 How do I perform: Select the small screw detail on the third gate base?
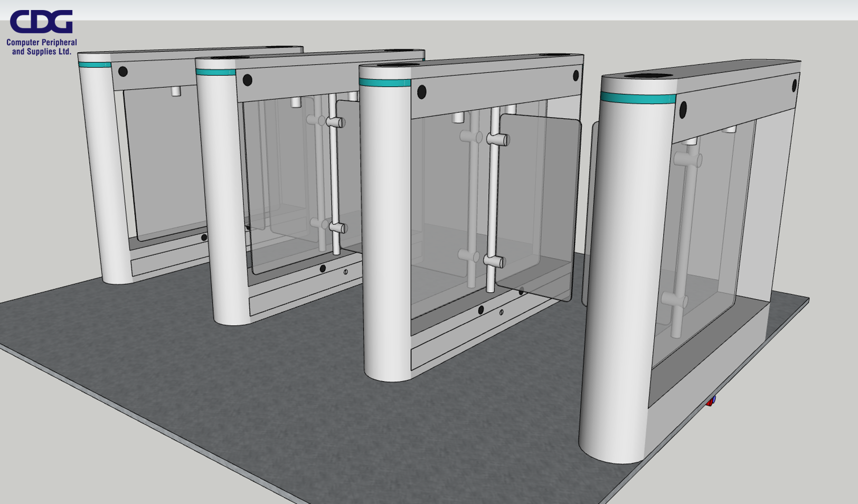[501, 313]
